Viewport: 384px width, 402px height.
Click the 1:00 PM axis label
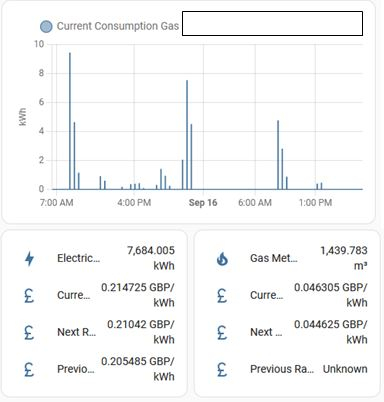click(x=315, y=203)
